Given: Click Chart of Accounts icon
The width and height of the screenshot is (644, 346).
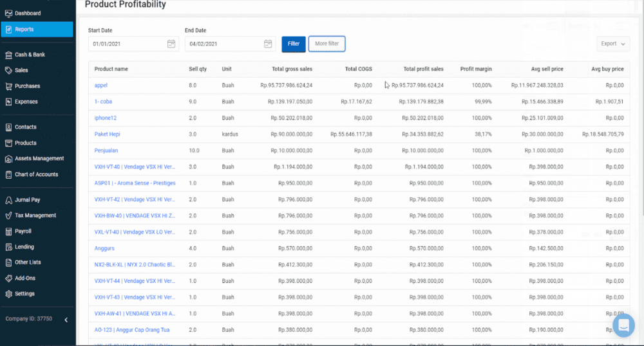Looking at the screenshot, I should (x=8, y=175).
